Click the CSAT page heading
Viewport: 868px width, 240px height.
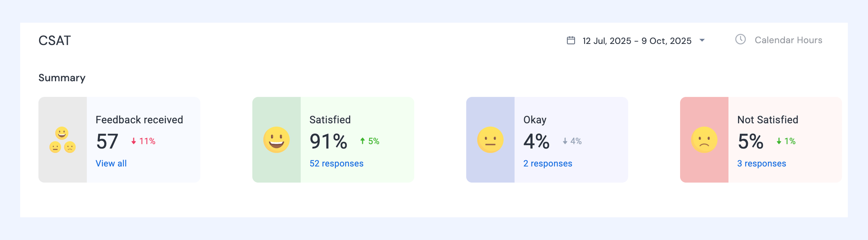[55, 41]
